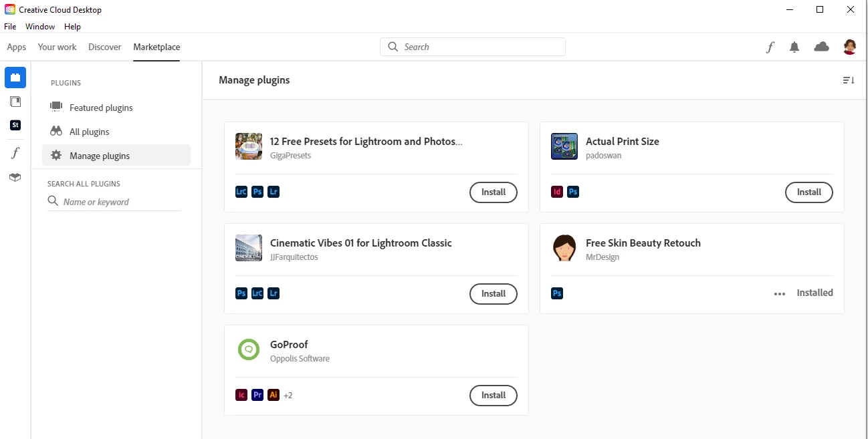Install the Actual Print Size plugin
Screen dimensions: 868x439
click(808, 192)
